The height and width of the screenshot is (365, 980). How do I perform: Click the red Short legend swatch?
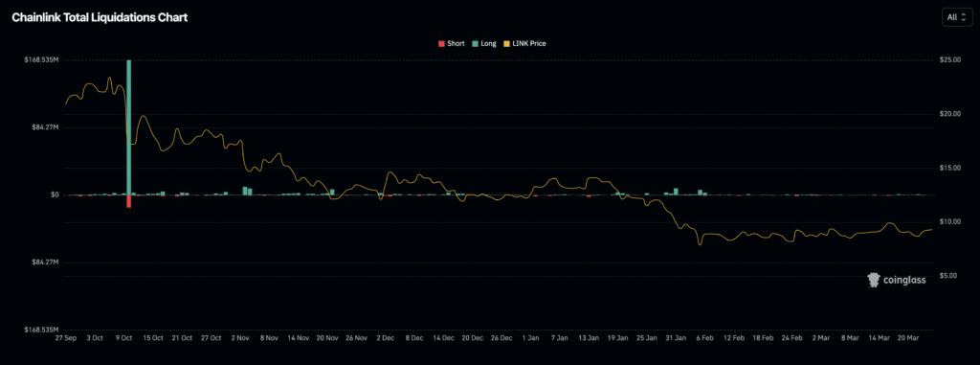441,44
